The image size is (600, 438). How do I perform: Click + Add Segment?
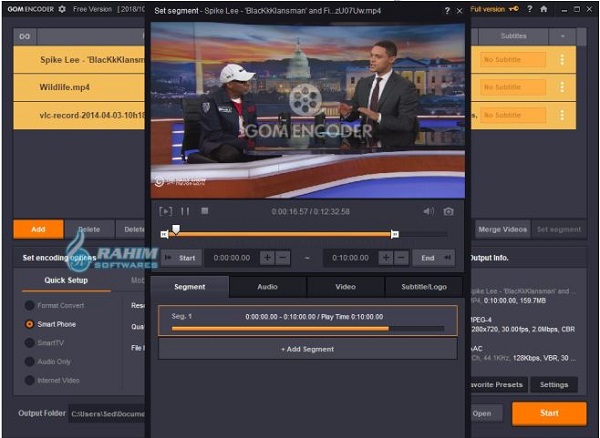pyautogui.click(x=308, y=349)
